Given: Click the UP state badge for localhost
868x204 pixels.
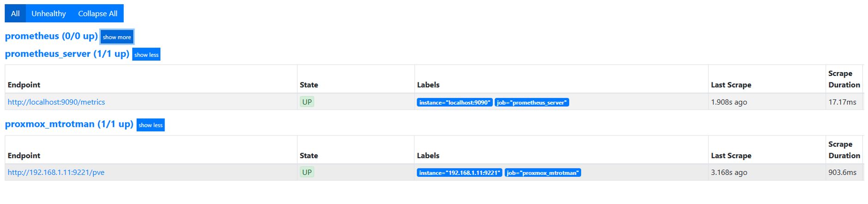Looking at the screenshot, I should [x=307, y=102].
